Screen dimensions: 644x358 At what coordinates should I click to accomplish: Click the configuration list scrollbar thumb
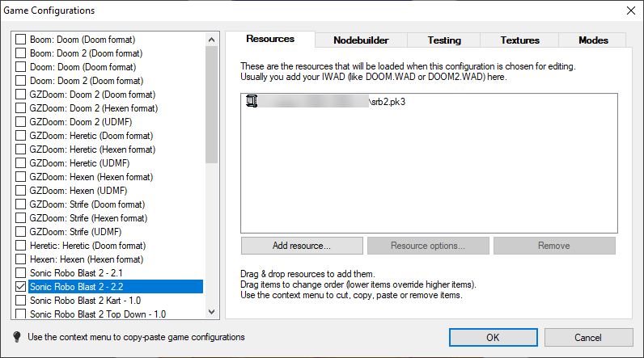point(211,104)
